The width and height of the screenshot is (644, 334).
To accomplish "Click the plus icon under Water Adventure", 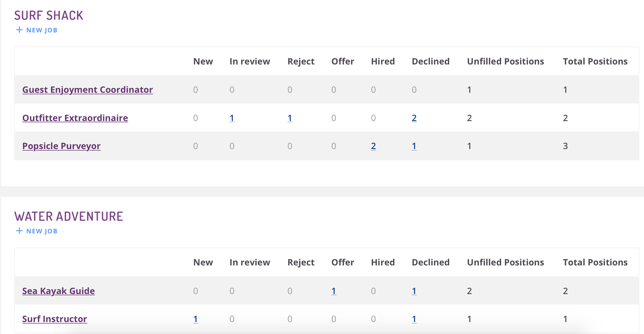I will pyautogui.click(x=19, y=231).
